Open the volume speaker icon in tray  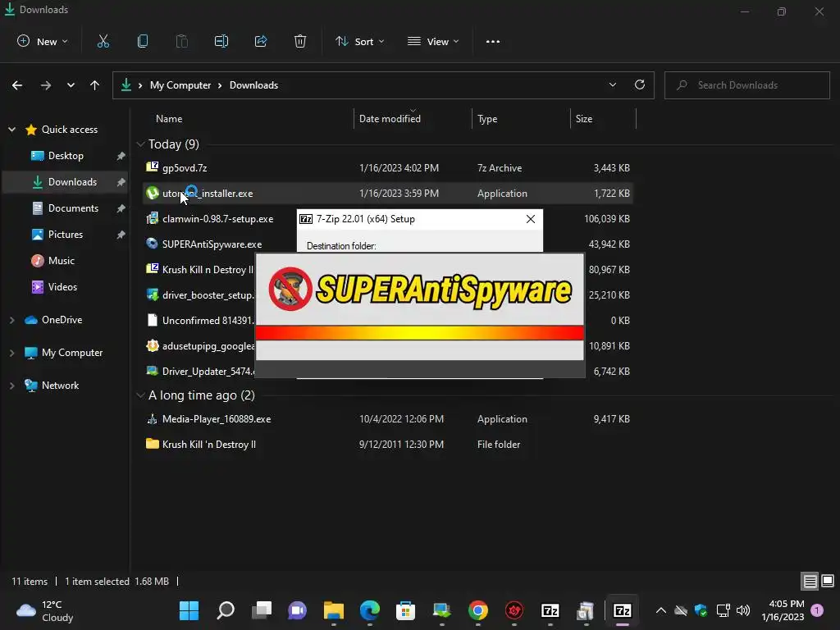[743, 610]
